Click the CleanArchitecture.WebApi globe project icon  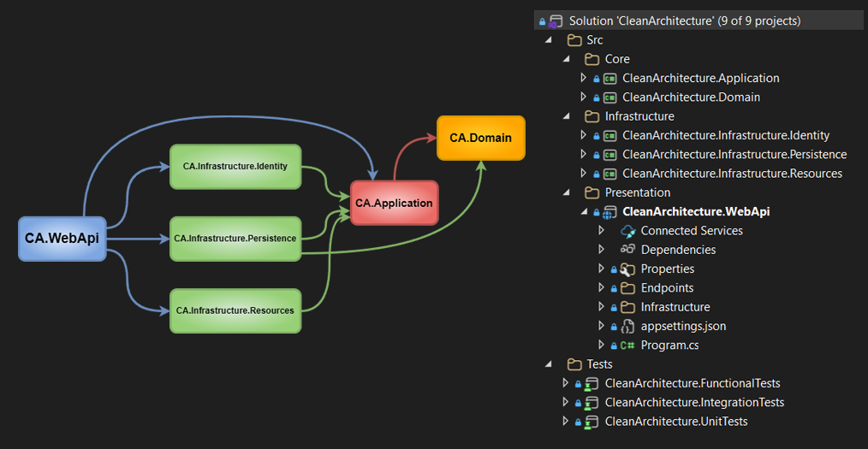coord(609,212)
